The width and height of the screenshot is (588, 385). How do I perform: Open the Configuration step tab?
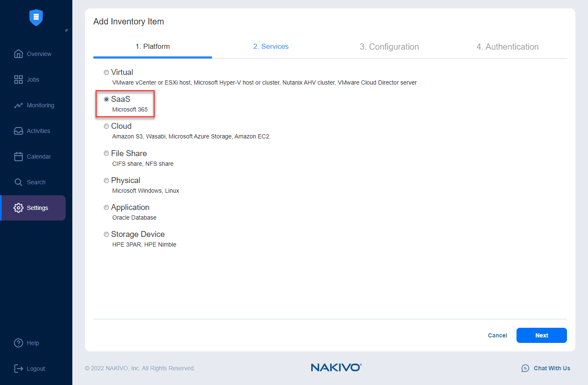point(389,47)
